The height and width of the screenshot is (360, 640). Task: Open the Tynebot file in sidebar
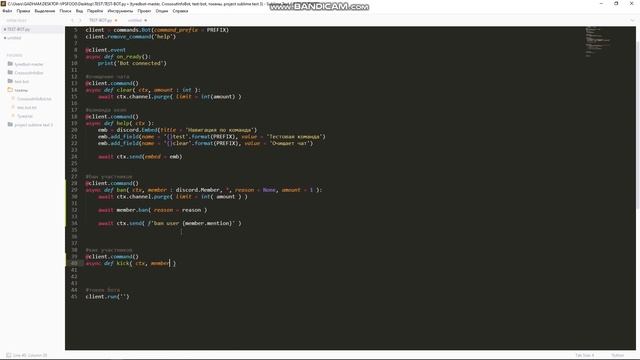point(25,116)
